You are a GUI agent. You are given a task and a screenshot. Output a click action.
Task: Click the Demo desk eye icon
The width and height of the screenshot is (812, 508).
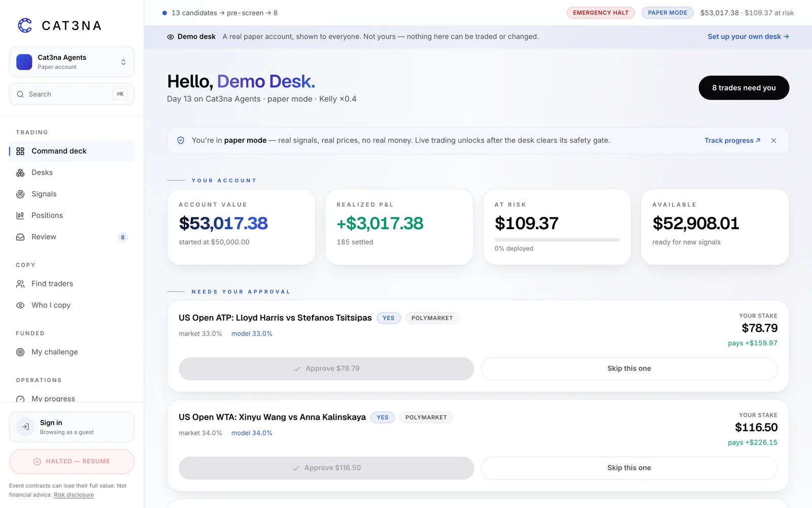(171, 37)
